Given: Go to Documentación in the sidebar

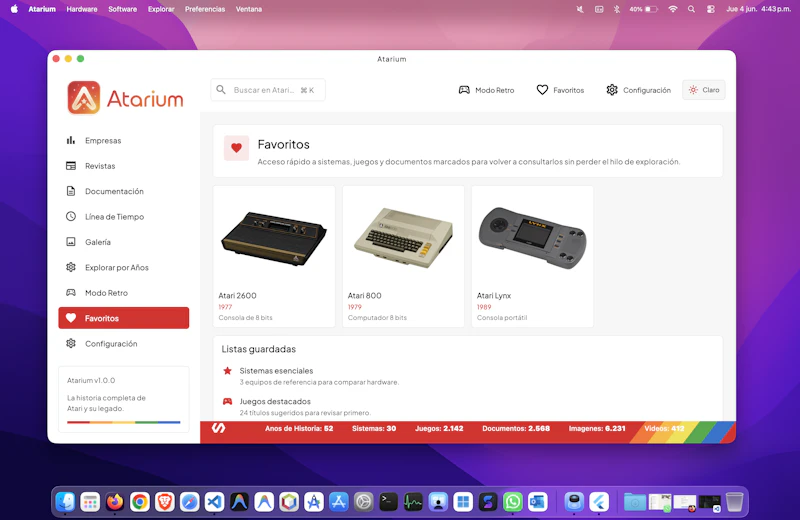Looking at the screenshot, I should [123, 191].
